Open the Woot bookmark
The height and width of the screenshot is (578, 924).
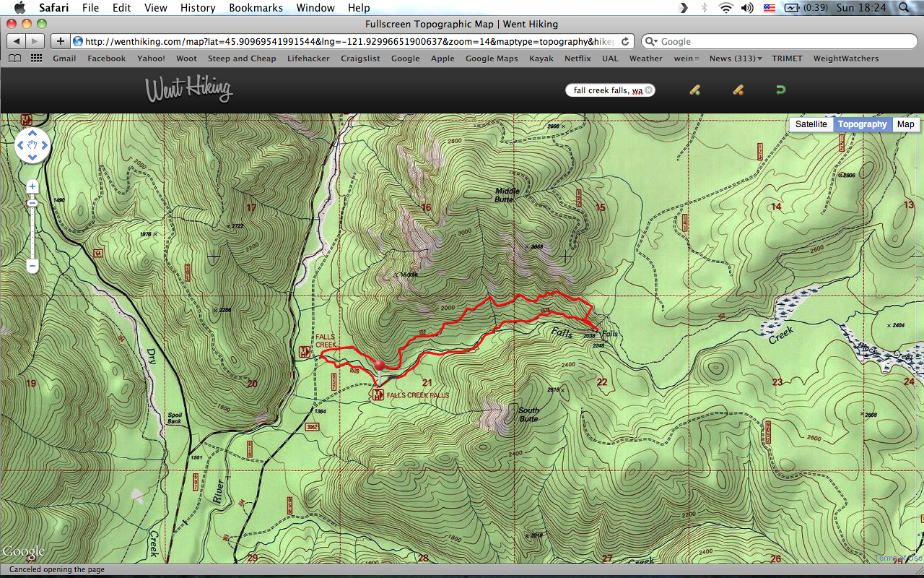pos(186,59)
